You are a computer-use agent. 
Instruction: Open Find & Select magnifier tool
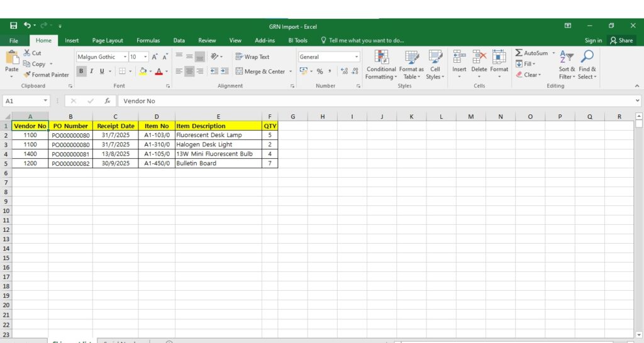point(587,57)
